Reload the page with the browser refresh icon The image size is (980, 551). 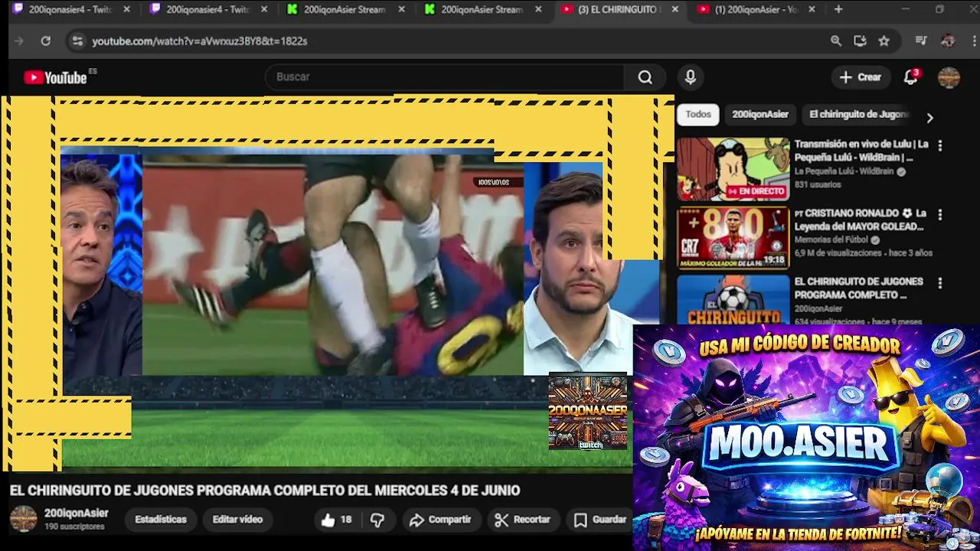(46, 41)
